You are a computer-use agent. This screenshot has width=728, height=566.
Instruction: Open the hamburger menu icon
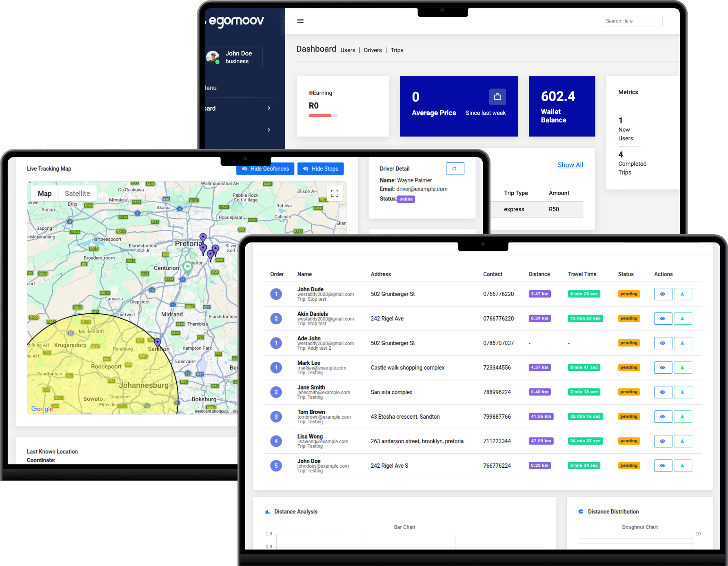300,21
